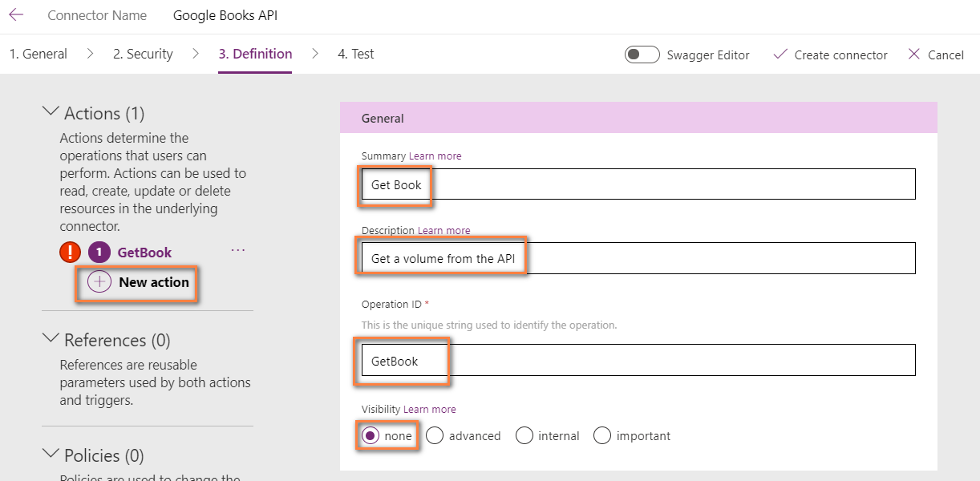This screenshot has height=481, width=980.
Task: Click the chevron between General and Security
Action: (90, 54)
